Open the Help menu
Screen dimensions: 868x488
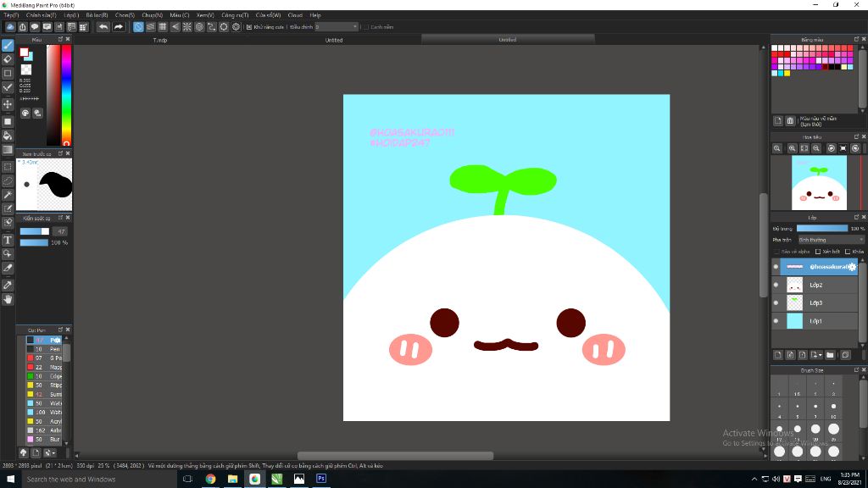tap(315, 15)
